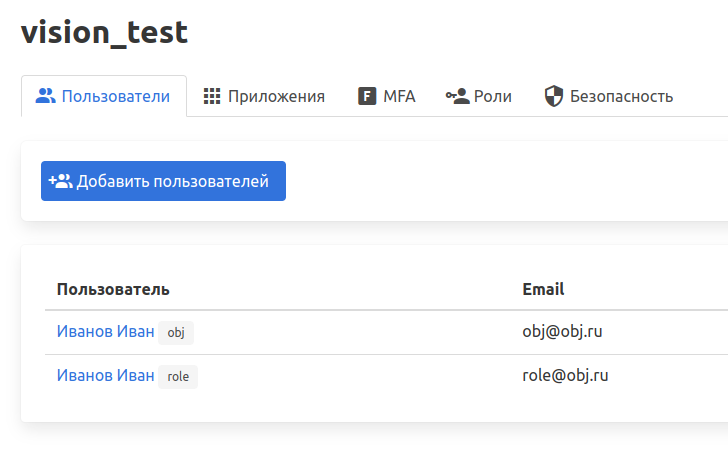Click the grid icon beside Приложения
Viewport: 728px width, 454px height.
(212, 97)
